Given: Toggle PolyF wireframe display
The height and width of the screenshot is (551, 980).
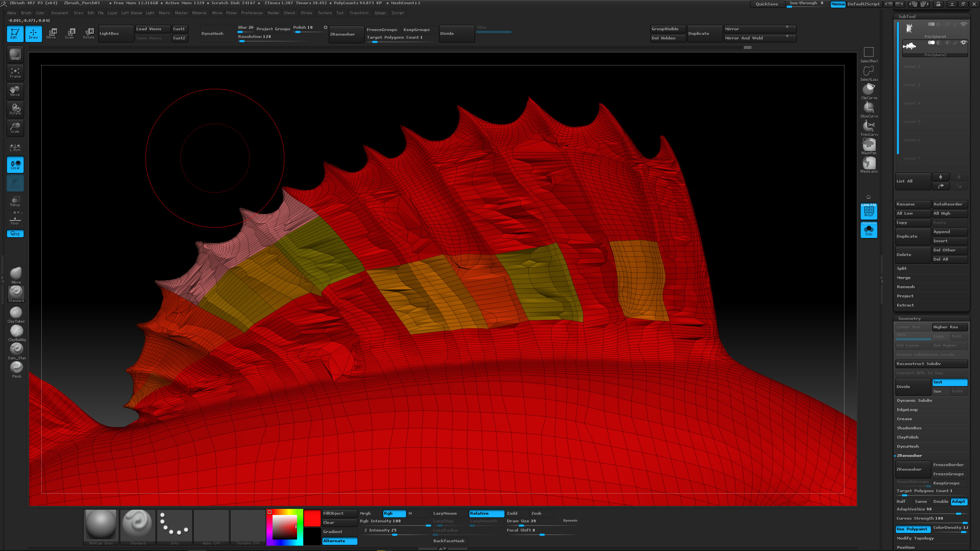Looking at the screenshot, I should [x=869, y=211].
